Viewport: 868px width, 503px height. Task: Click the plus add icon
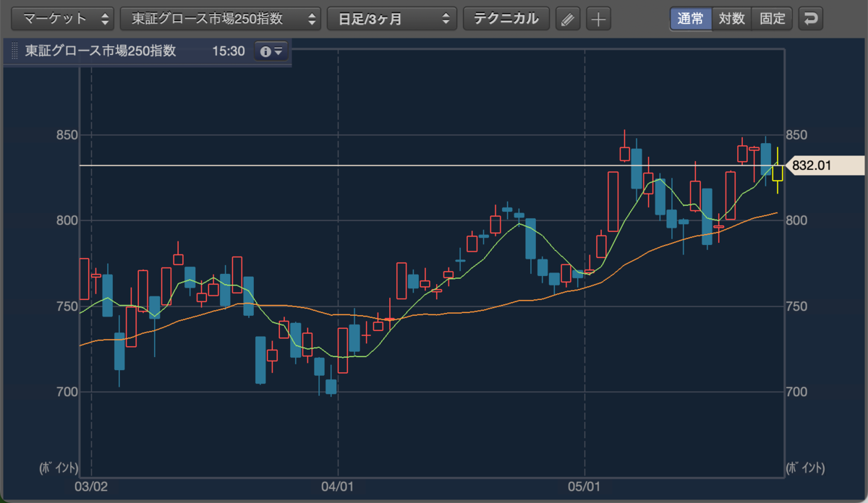tap(598, 19)
